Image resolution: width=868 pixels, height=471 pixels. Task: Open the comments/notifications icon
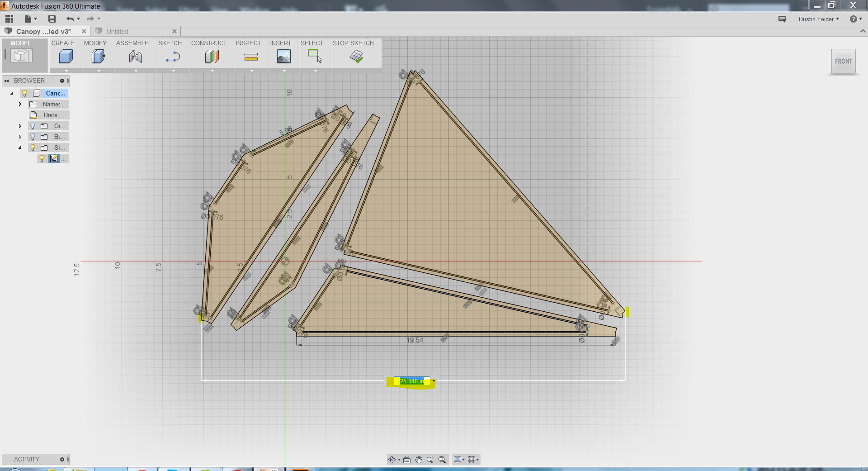(x=782, y=19)
